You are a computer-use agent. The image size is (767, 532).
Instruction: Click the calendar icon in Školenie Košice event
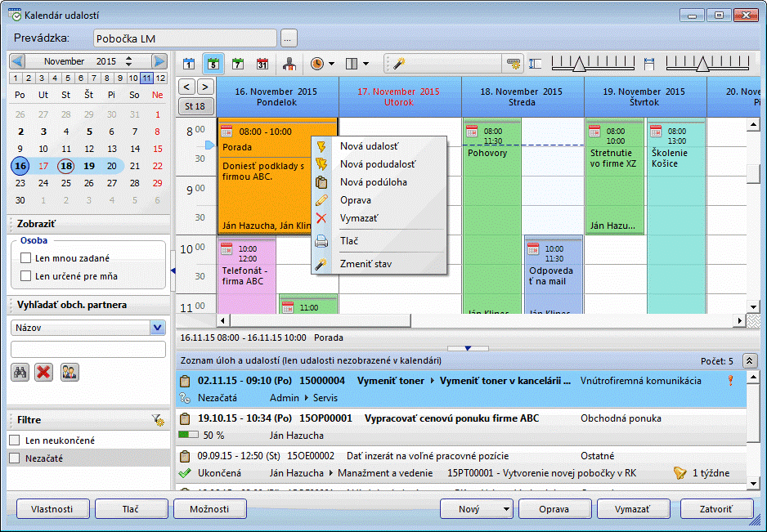pos(656,131)
